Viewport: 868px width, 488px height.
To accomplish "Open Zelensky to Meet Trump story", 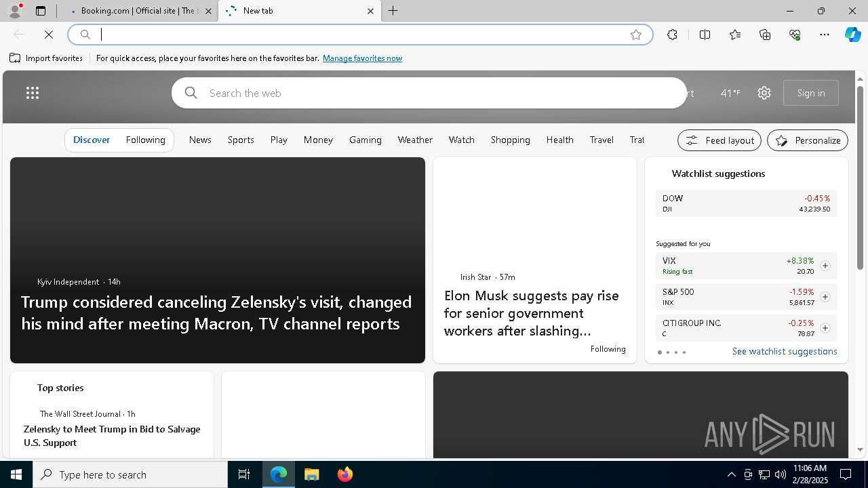I will tap(112, 436).
